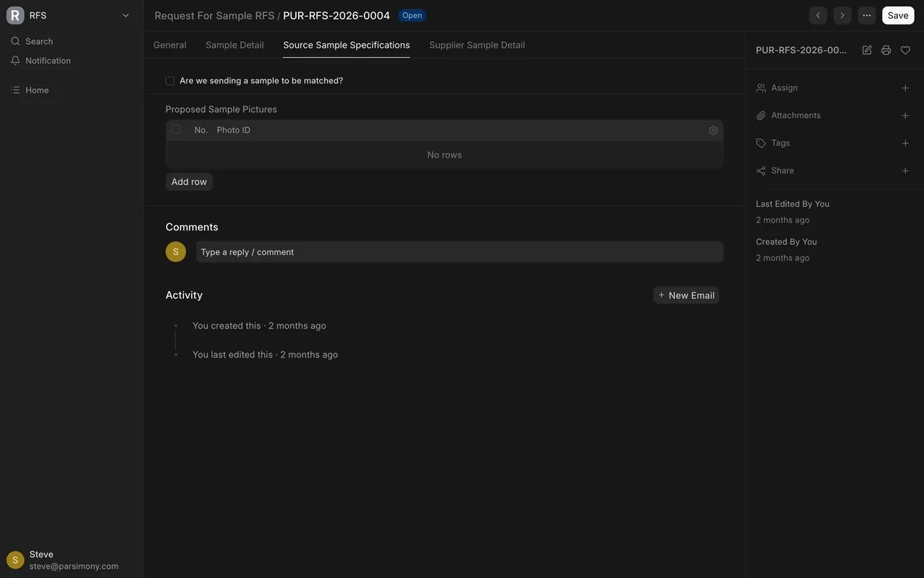Go to next document arrow

(842, 15)
